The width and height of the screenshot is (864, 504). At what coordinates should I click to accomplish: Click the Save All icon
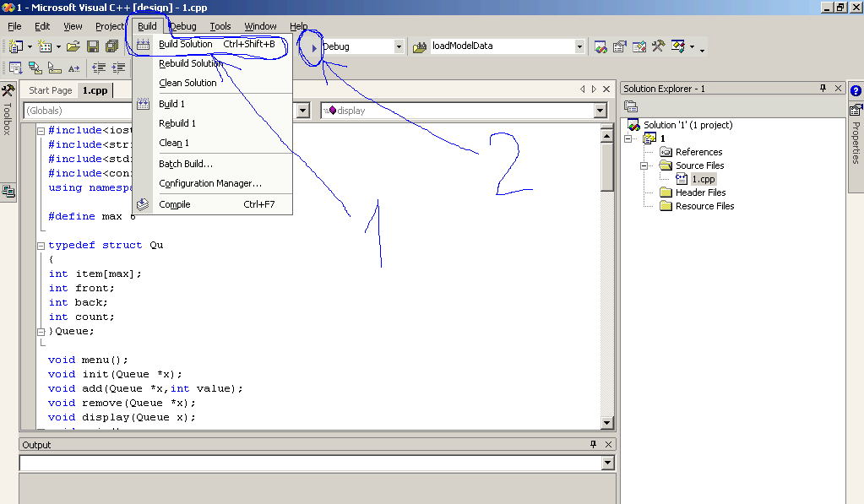click(x=111, y=46)
